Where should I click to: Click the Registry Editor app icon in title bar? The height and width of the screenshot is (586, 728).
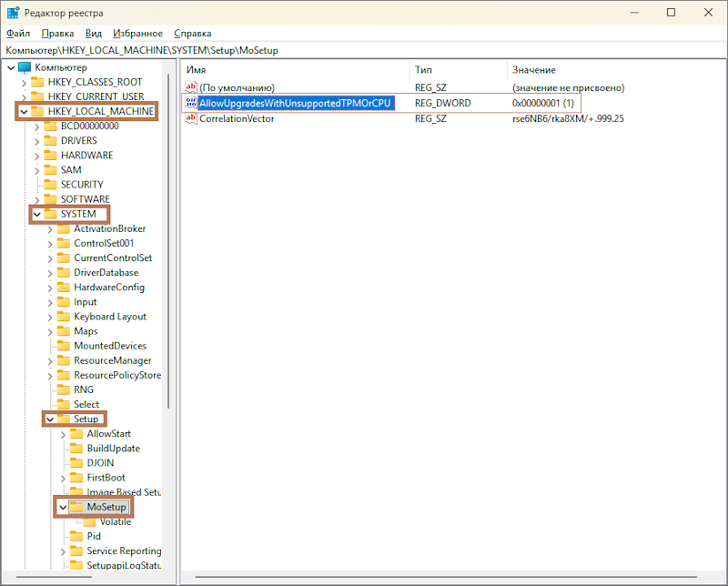[13, 13]
